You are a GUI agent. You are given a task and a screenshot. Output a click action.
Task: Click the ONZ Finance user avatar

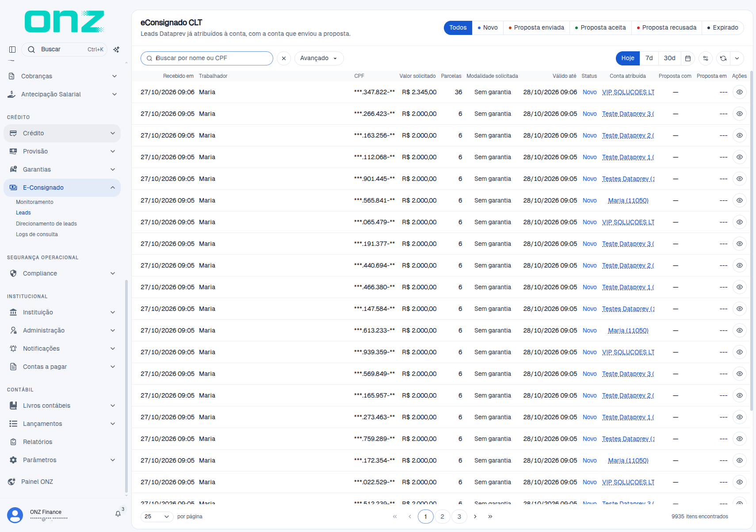(15, 515)
